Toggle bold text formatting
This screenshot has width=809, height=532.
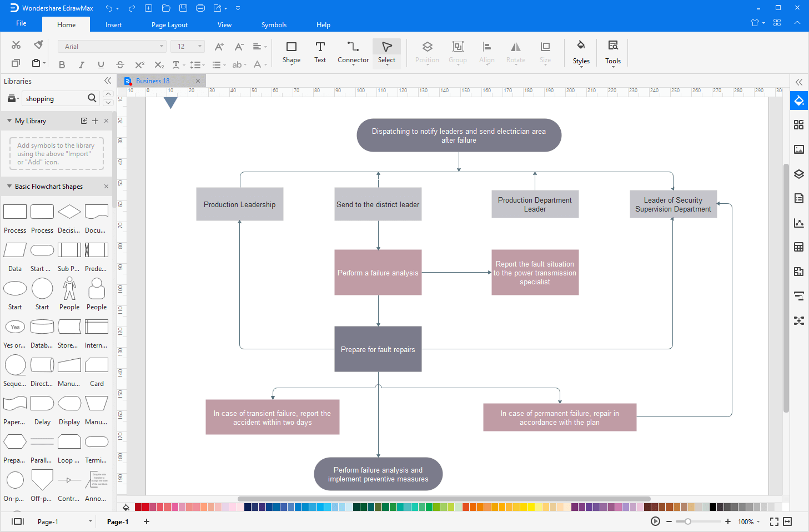click(x=62, y=64)
